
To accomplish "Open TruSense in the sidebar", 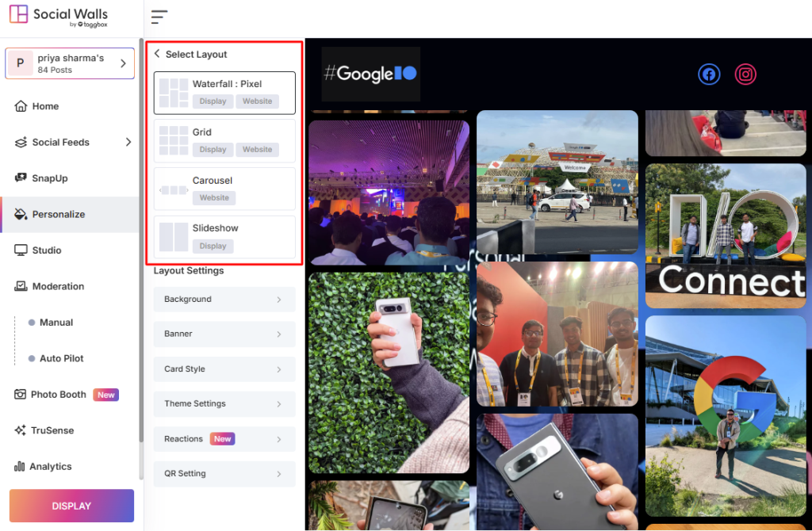I will coord(52,430).
